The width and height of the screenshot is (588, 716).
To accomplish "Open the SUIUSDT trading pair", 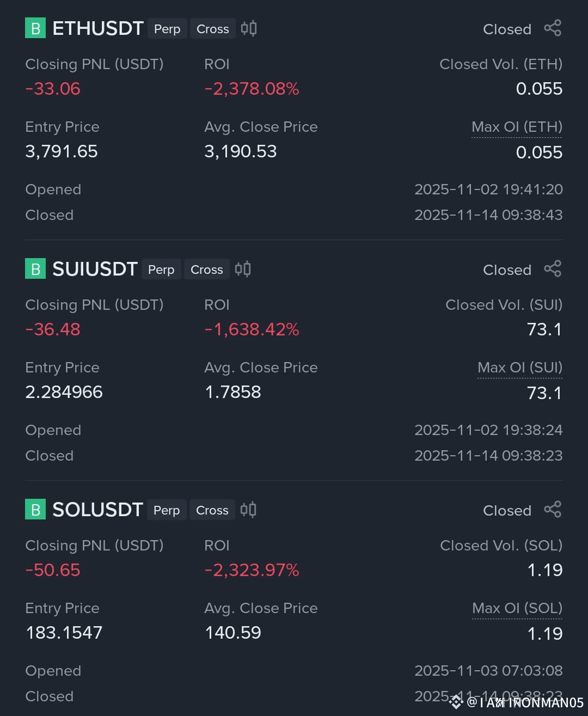I will [95, 269].
